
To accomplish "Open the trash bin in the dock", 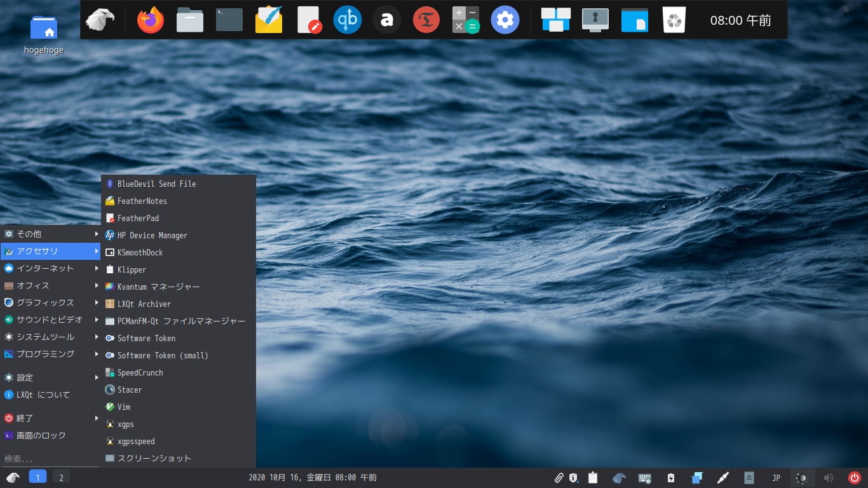I will point(673,20).
